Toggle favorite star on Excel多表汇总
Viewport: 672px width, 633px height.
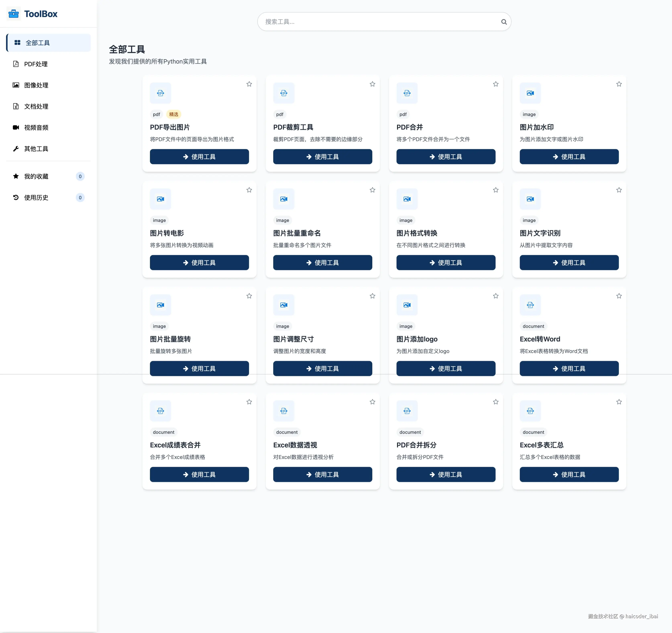click(x=619, y=402)
